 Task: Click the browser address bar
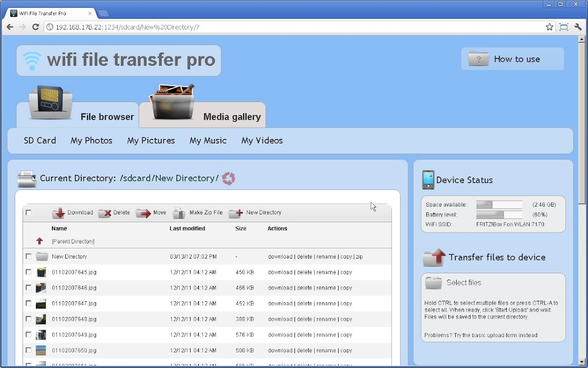click(294, 27)
